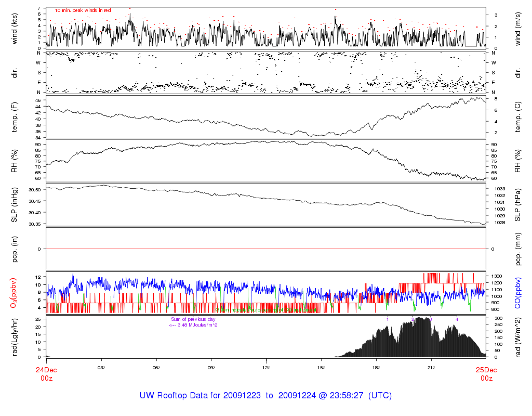Click the '12z' time tick label

click(266, 368)
